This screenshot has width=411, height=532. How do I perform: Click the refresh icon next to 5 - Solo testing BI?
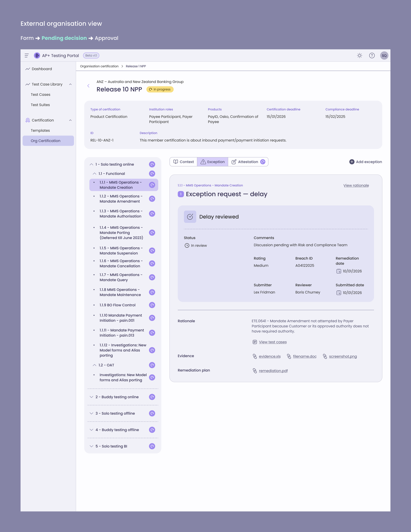152,446
